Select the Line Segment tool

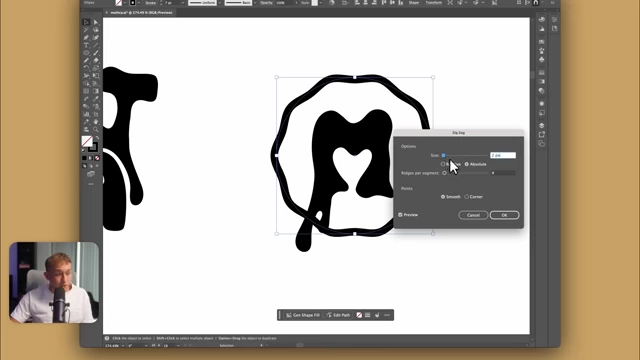(96, 45)
